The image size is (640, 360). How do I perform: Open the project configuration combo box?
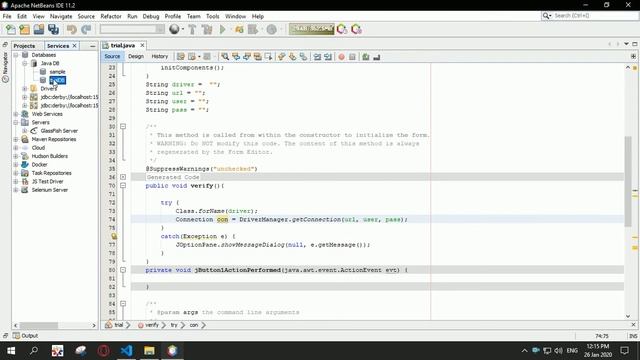[132, 29]
